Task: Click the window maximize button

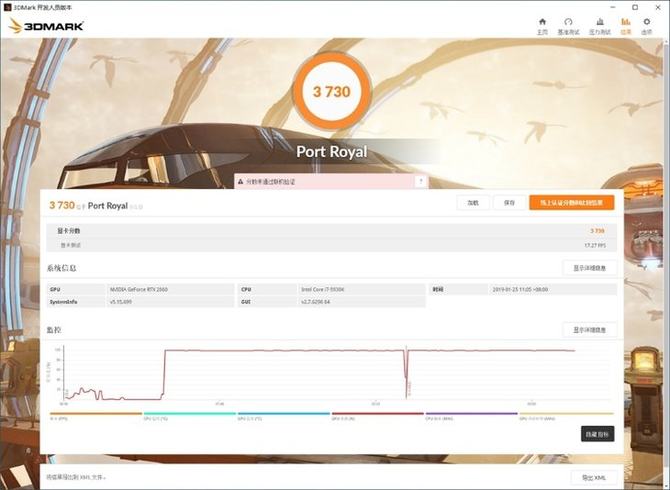Action: point(635,7)
